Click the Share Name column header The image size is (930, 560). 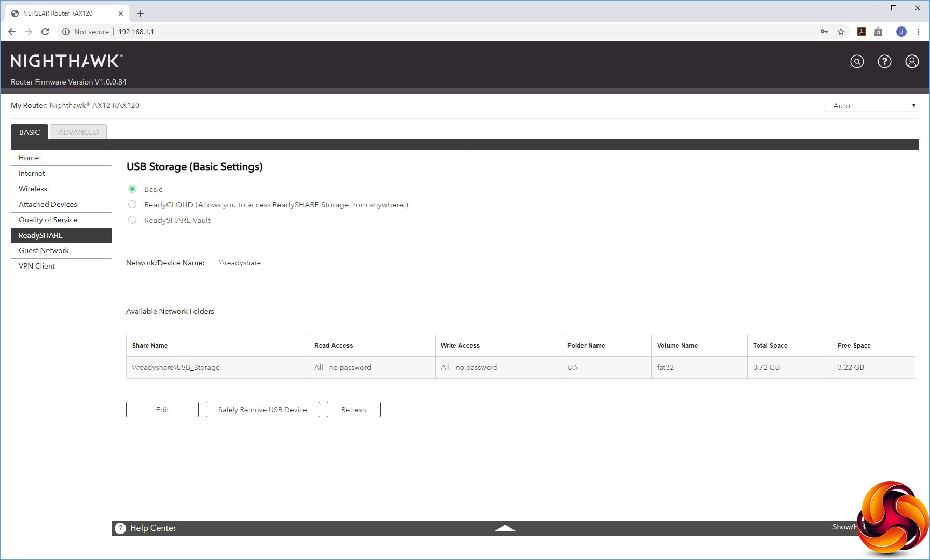pos(217,346)
